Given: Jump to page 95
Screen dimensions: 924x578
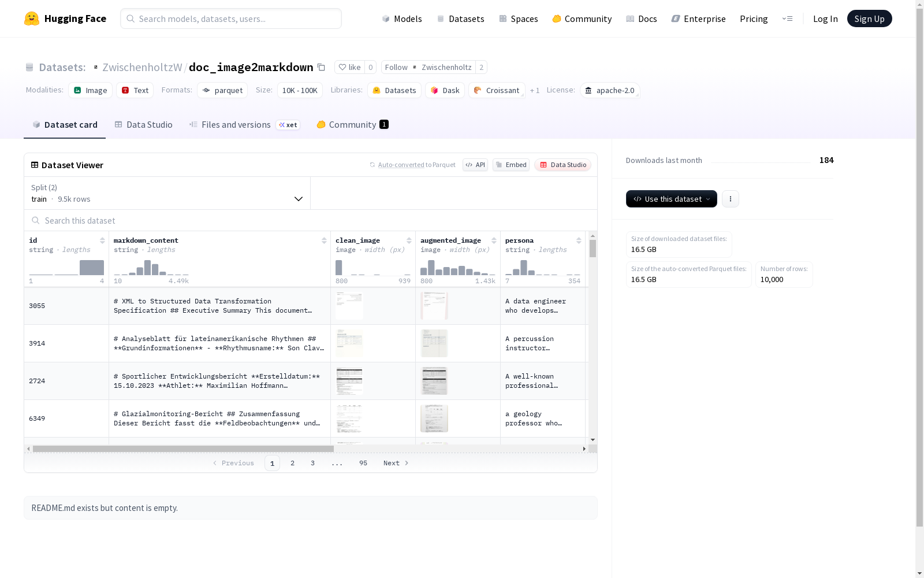Looking at the screenshot, I should click(x=363, y=463).
